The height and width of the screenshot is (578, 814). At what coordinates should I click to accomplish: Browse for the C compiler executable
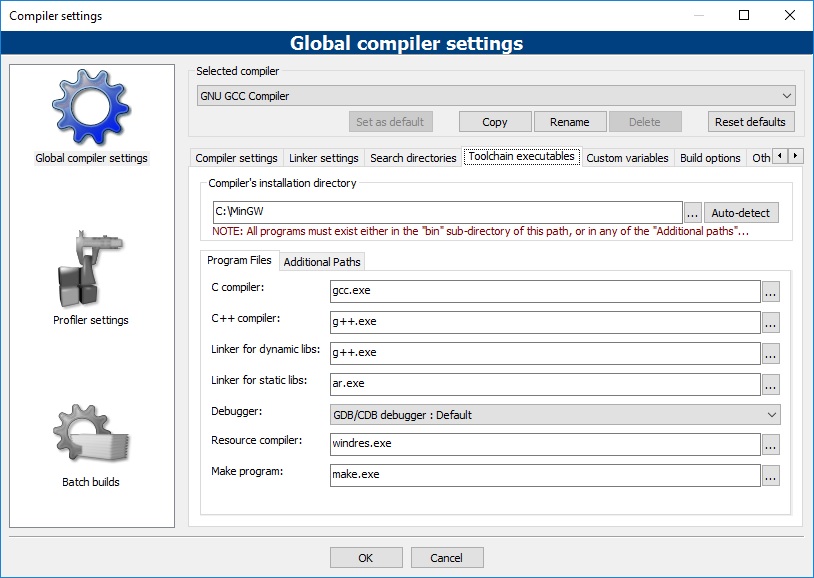point(770,291)
